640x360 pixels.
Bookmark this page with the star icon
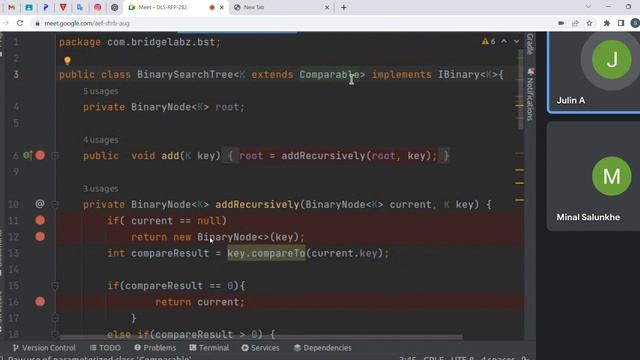[589, 23]
